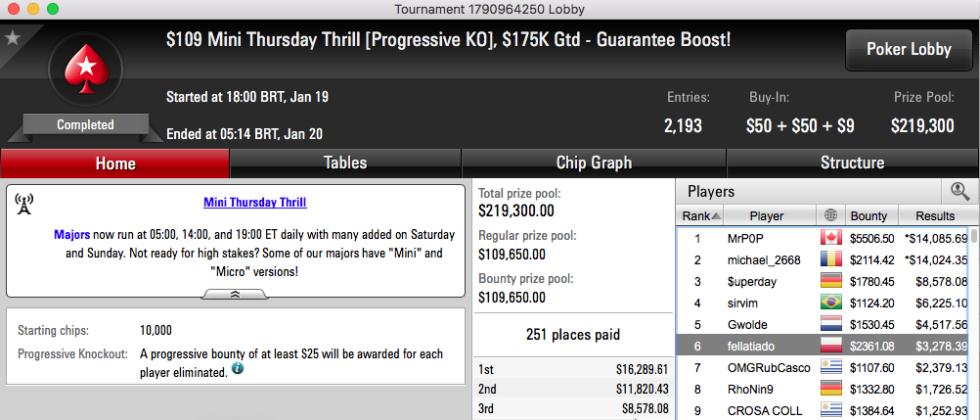
Task: Click the globe country column header
Action: [830, 216]
